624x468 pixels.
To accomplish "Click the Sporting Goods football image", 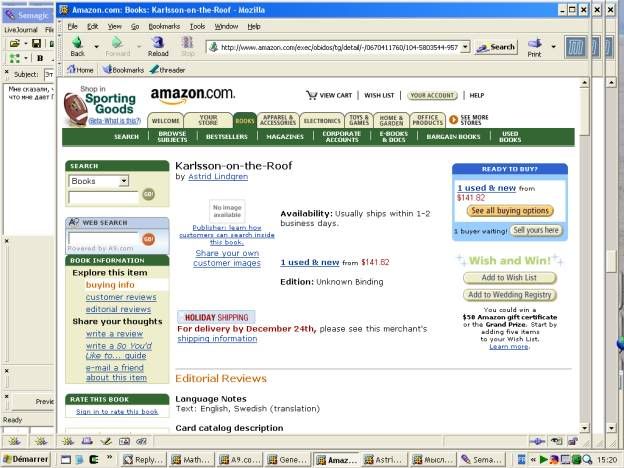I will click(76, 109).
